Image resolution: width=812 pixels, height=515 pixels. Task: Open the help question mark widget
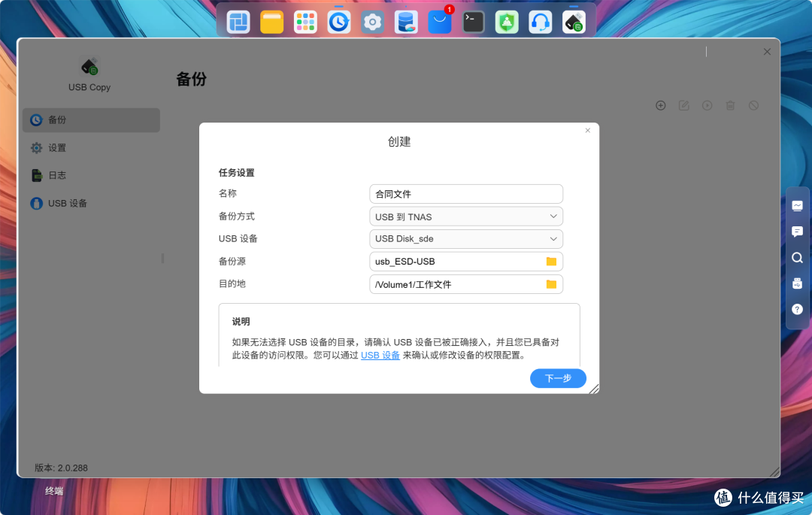point(798,309)
